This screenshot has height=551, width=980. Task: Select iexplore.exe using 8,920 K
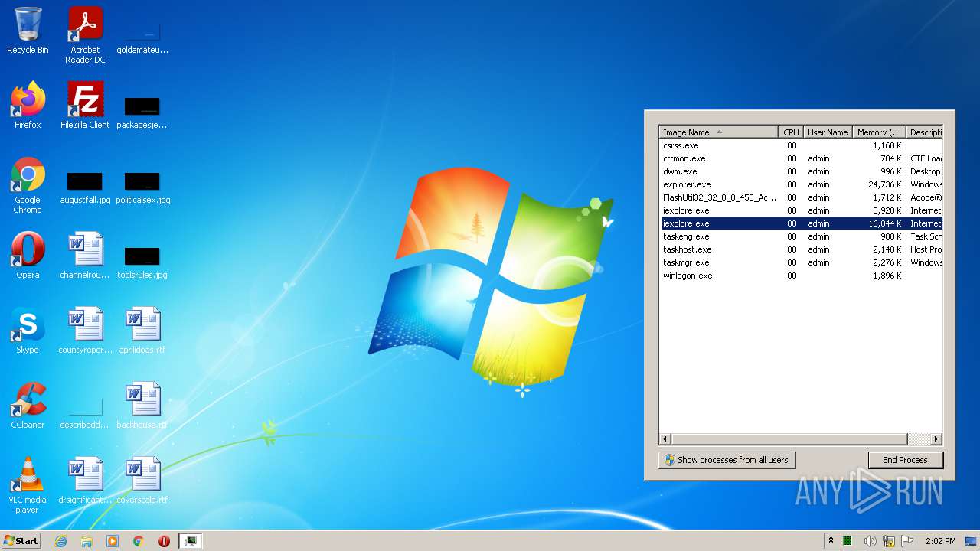pos(802,210)
